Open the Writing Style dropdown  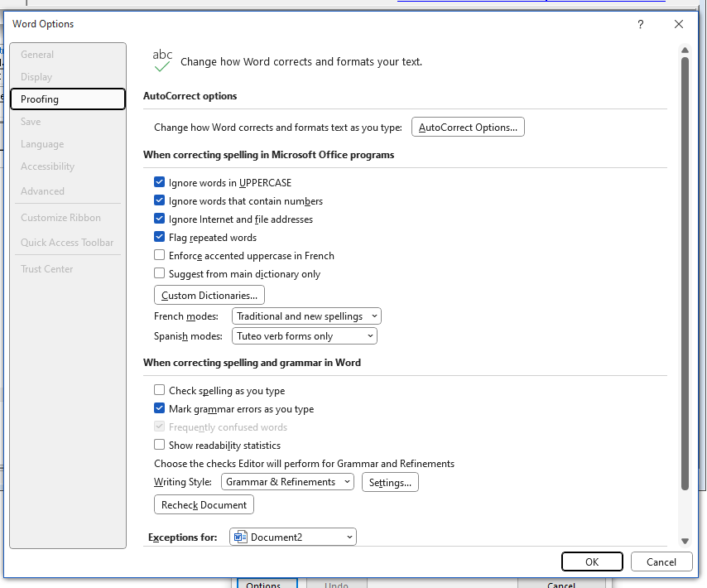(287, 482)
